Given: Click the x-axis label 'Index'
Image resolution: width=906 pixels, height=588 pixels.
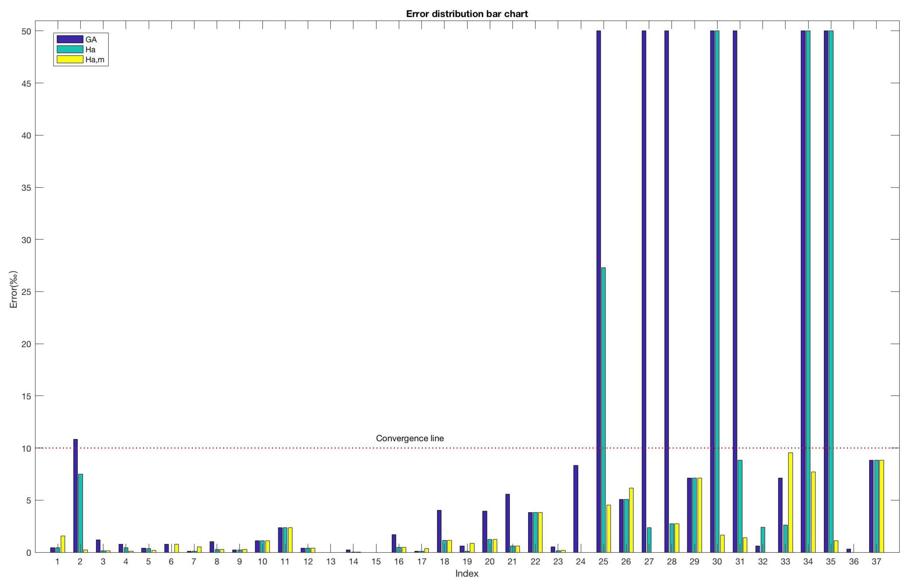Looking at the screenshot, I should 467,574.
